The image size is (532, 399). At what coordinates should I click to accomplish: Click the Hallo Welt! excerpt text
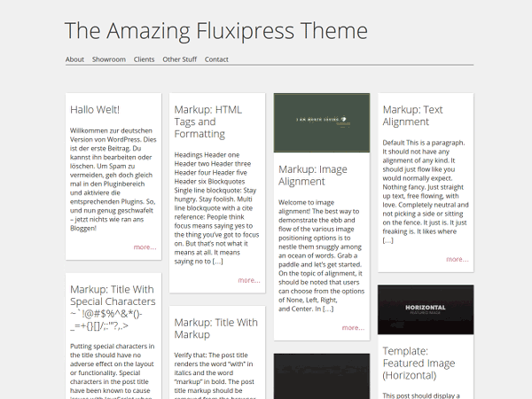(113, 179)
